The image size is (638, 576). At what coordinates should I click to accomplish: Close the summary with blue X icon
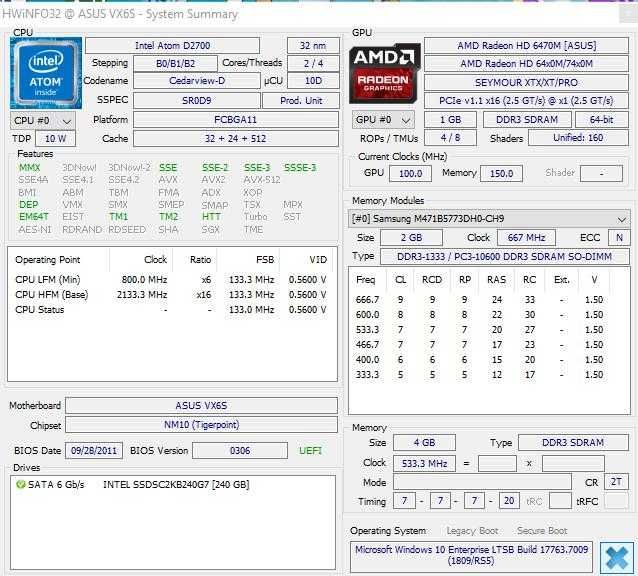pyautogui.click(x=617, y=557)
